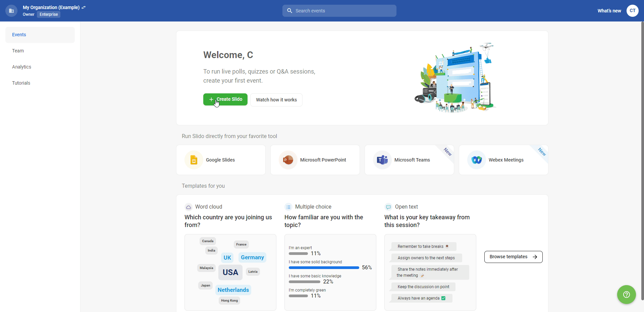The image size is (644, 312).
Task: Open the Events section
Action: pos(40,35)
